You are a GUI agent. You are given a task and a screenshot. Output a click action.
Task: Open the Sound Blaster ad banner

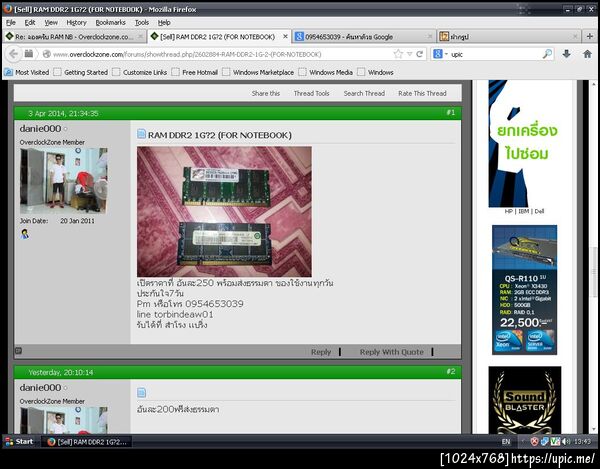tap(525, 400)
